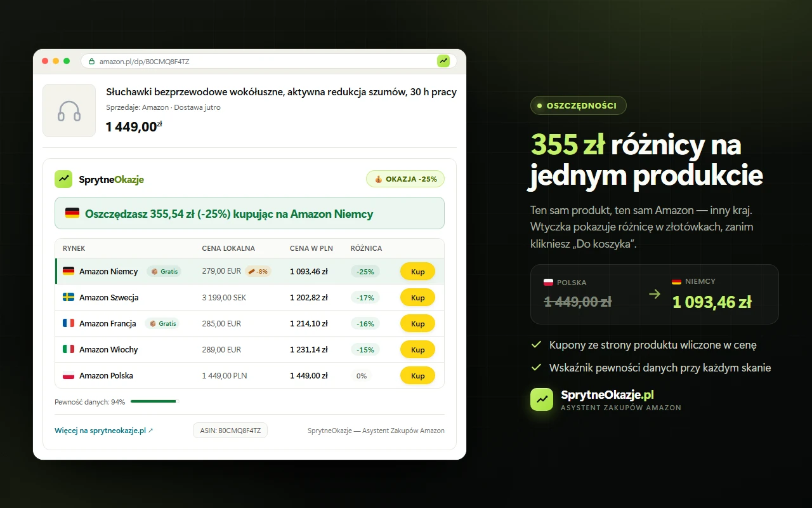Click the German flag in the NIEMCY price card
The height and width of the screenshot is (508, 812).
[x=677, y=281]
